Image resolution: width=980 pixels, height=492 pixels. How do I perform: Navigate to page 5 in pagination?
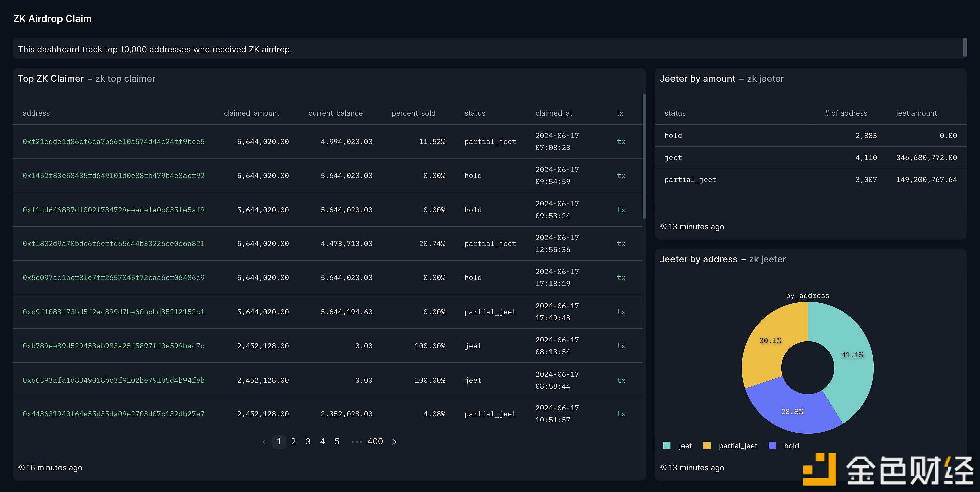pos(336,441)
